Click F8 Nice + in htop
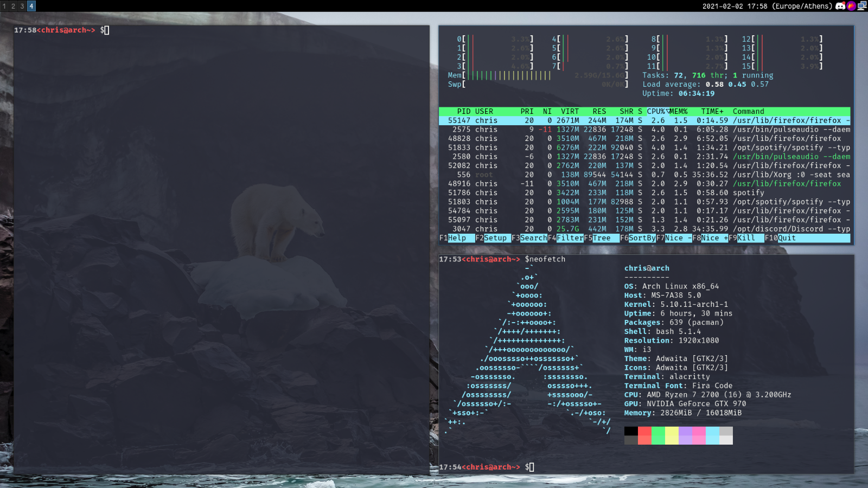Screen dimensions: 868x488 pyautogui.click(x=711, y=238)
